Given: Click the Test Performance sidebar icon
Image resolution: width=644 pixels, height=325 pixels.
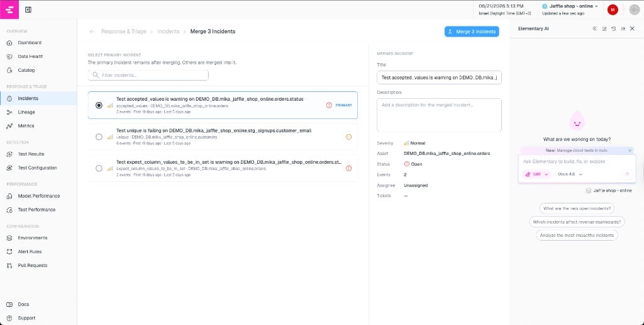Looking at the screenshot, I should 9,210.
